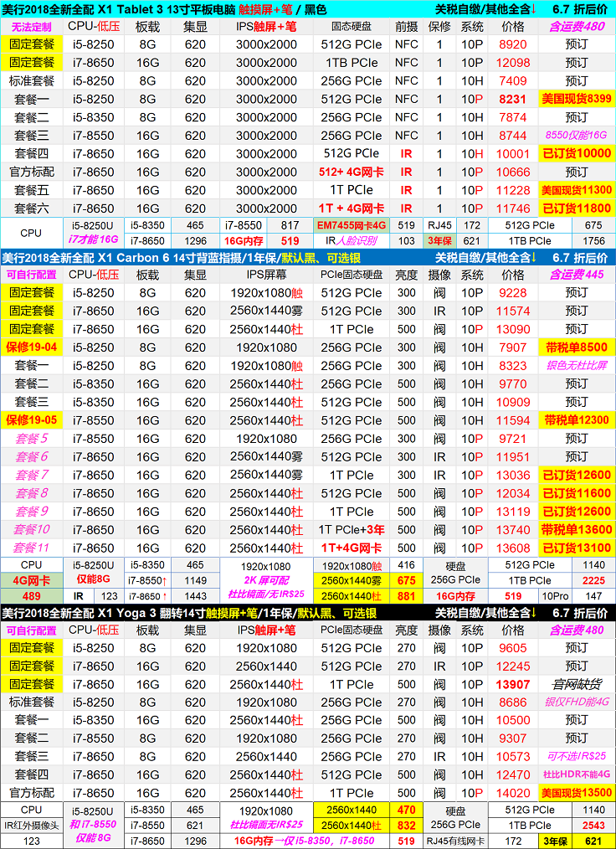Click the magenta text 2K 屏可配
Screen dimensions: 616x849
266,580
